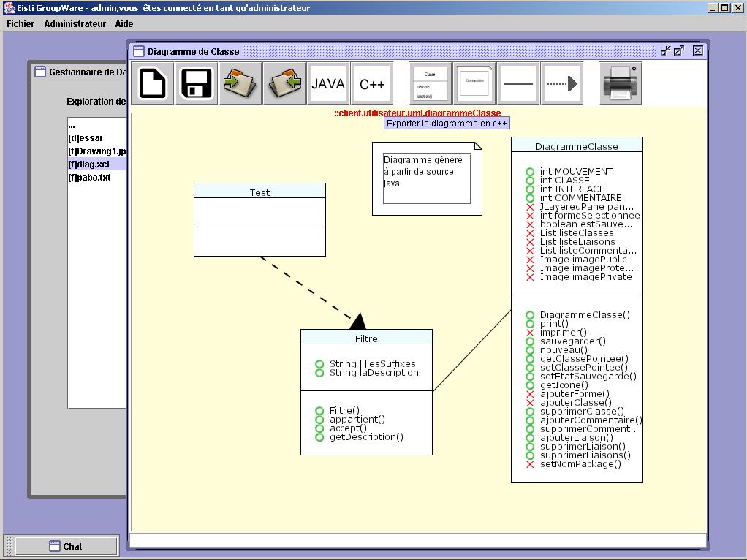Select the add comment note tool

474,83
